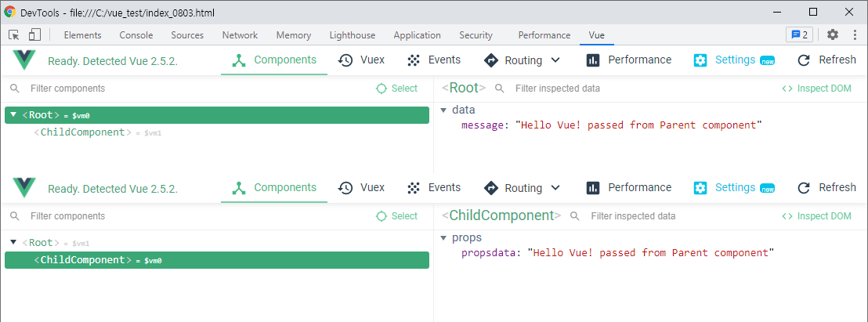868x322 pixels.
Task: Open Routing dropdown in lower Vue panel
Action: (x=522, y=187)
